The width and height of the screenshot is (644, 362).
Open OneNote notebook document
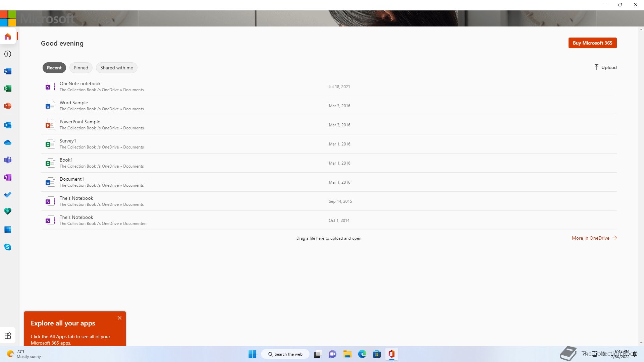point(329,86)
